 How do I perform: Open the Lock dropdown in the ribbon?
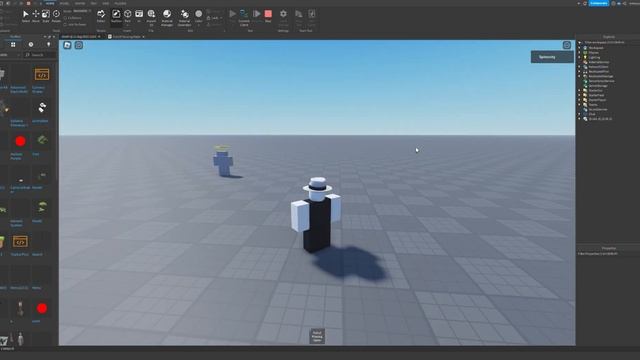pyautogui.click(x=215, y=18)
